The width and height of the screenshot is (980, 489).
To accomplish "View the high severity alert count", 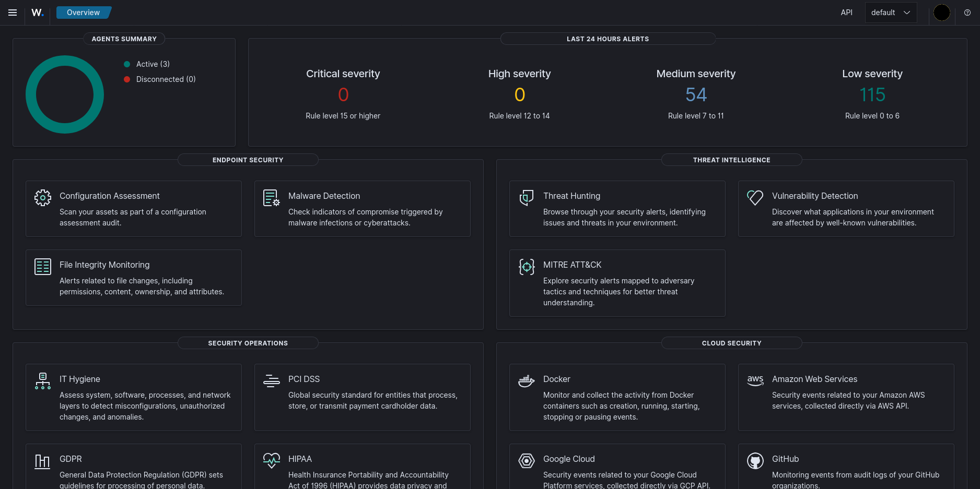I will (520, 94).
